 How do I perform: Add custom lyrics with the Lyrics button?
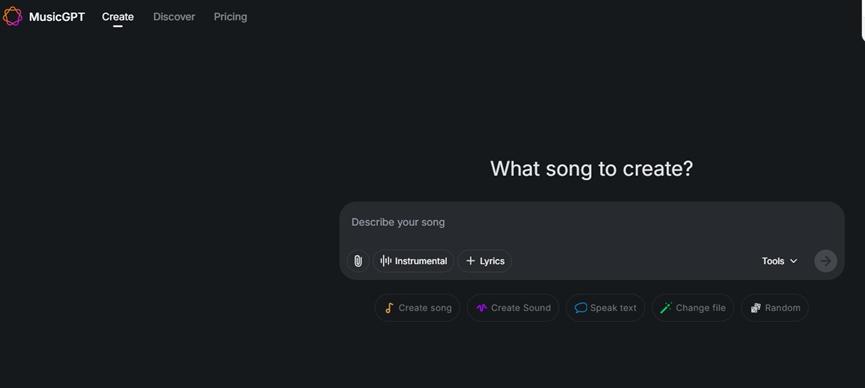[485, 261]
